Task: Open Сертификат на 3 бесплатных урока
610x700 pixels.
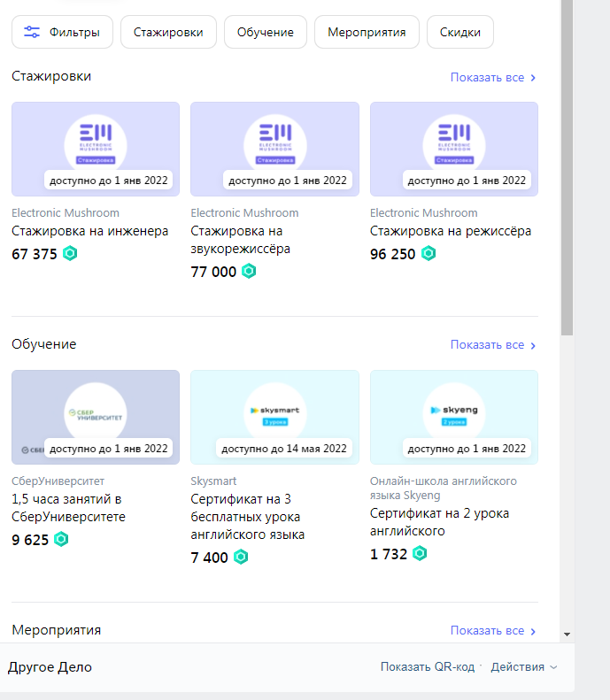Action: coord(247,517)
